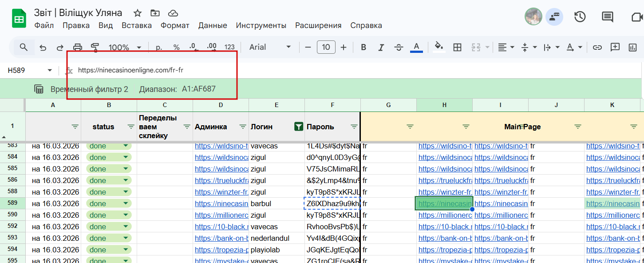Open the status column filter button
This screenshot has width=644, height=263.
click(131, 127)
